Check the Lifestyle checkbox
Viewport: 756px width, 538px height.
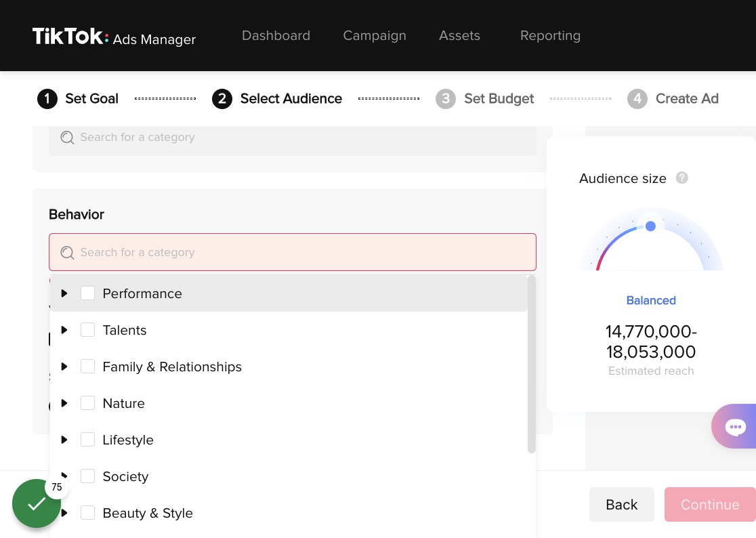(87, 440)
